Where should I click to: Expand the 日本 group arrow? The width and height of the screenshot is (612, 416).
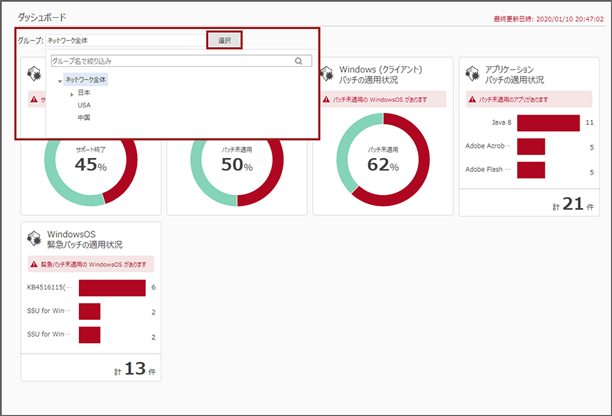tap(71, 92)
